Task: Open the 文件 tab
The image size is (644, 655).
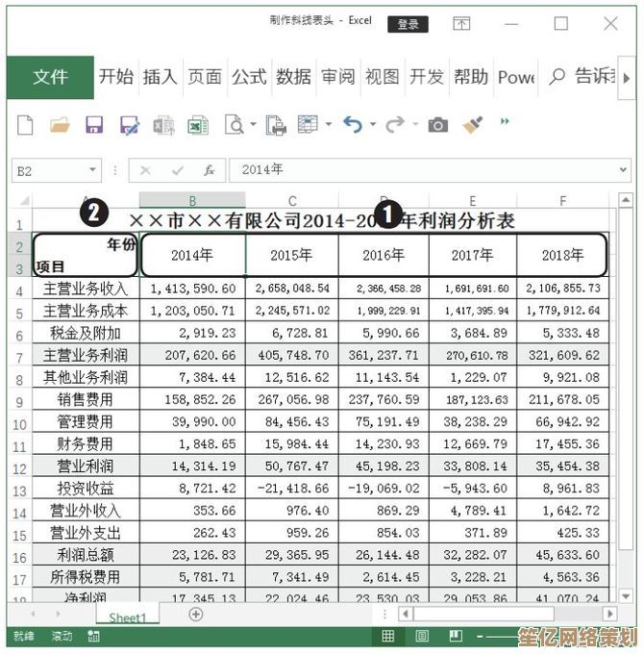Action: click(x=50, y=77)
